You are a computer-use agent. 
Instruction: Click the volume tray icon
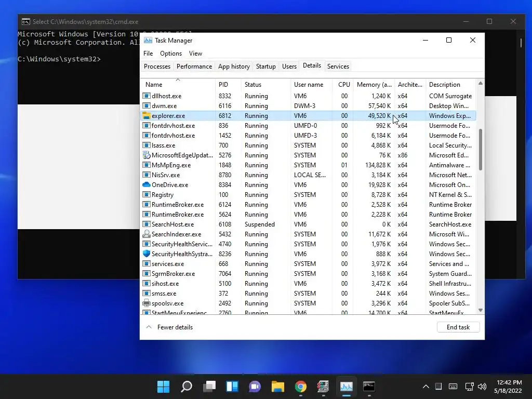[x=482, y=387]
